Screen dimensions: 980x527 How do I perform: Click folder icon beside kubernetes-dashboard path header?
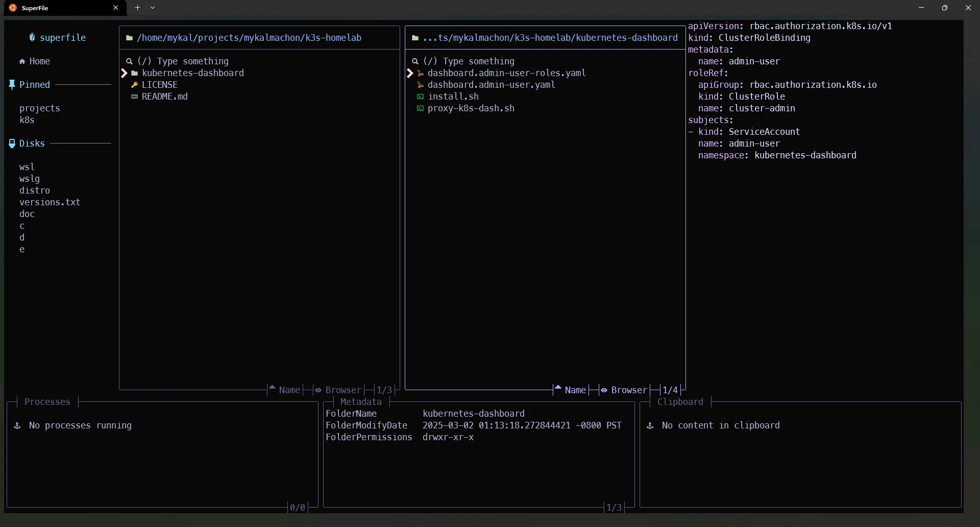[x=415, y=38]
